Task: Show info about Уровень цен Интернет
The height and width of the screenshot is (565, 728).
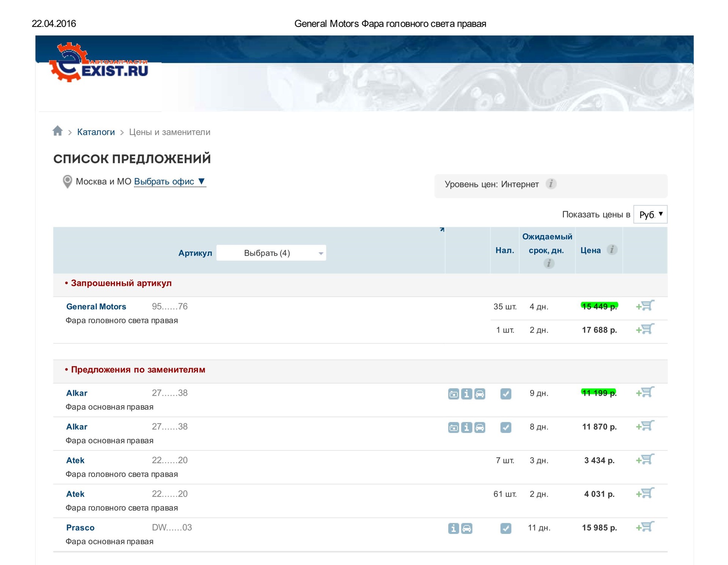Action: (x=551, y=184)
